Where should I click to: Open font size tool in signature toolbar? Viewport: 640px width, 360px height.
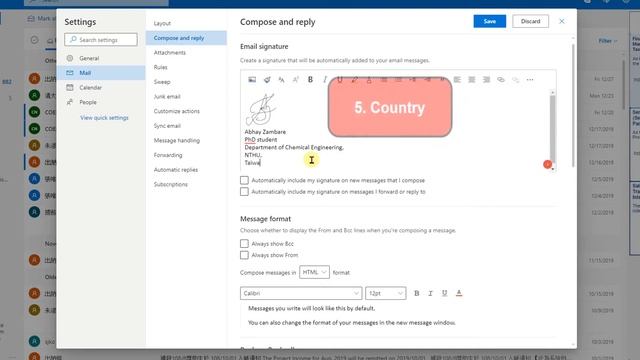point(281,80)
